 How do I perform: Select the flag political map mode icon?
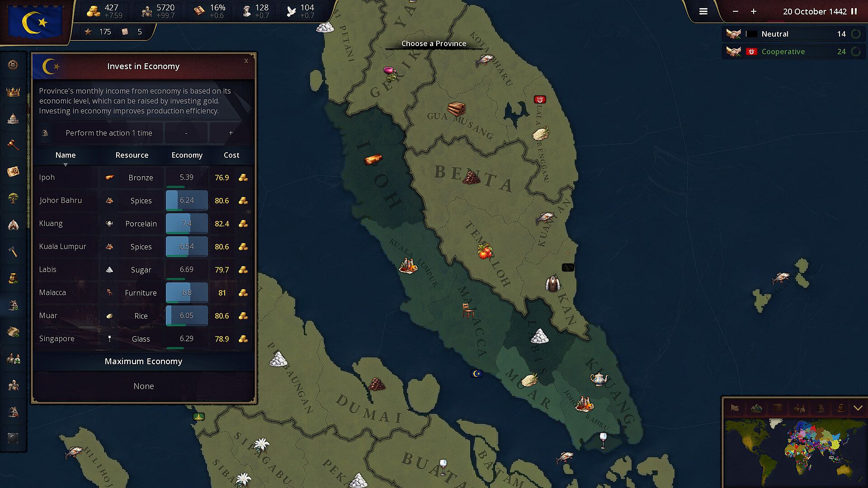735,408
